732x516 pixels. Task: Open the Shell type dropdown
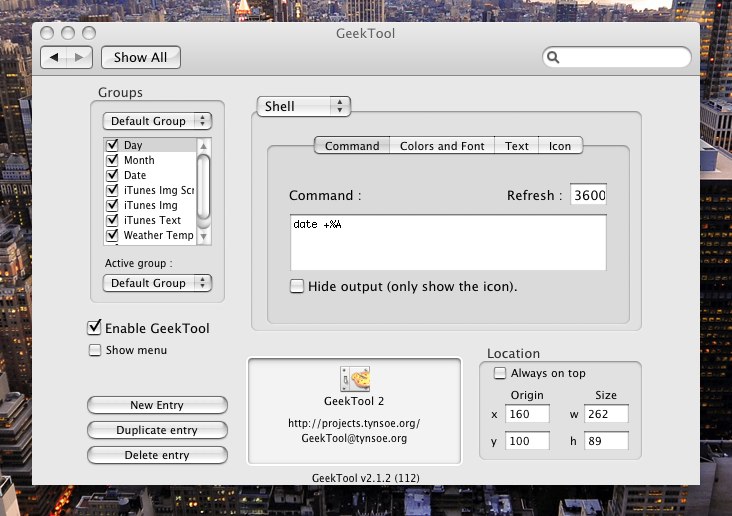pos(304,106)
